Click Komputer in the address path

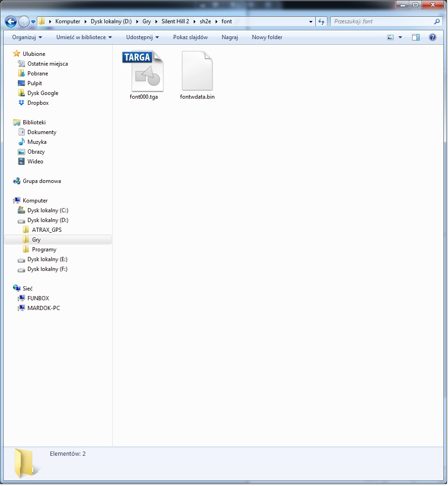pyautogui.click(x=68, y=21)
